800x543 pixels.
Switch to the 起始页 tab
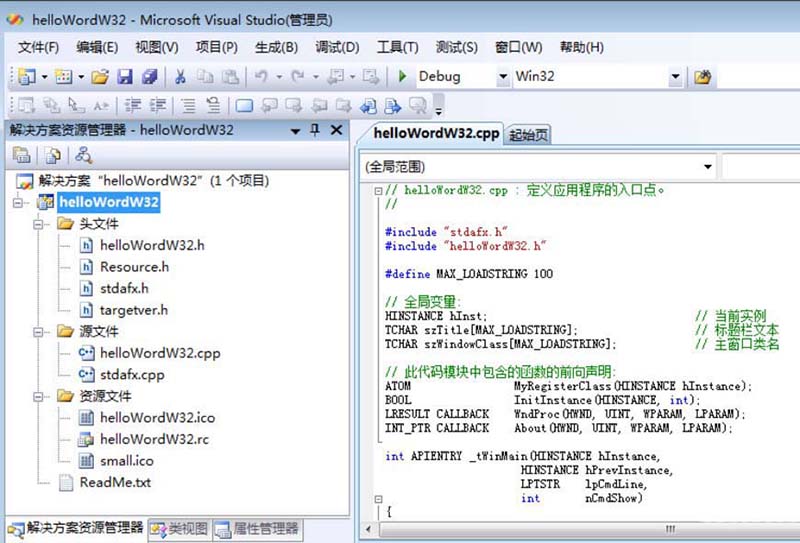coord(529,135)
